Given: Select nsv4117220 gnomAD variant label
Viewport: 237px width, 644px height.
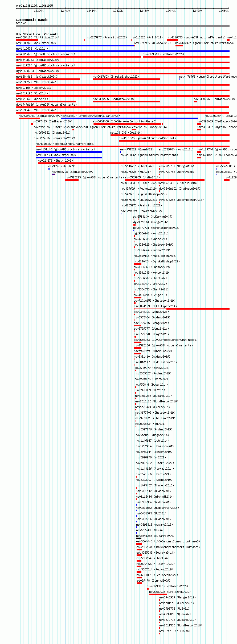Looking at the screenshot, I should pos(46,65).
